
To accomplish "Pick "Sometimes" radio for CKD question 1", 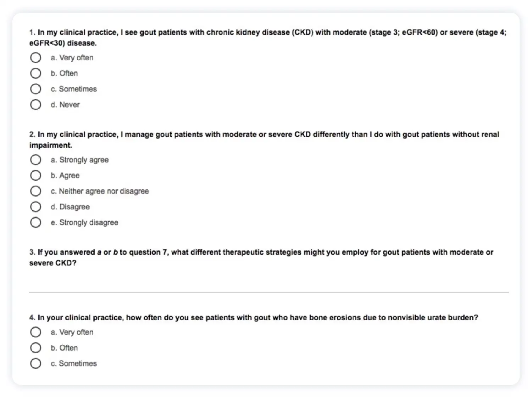I will (x=35, y=89).
